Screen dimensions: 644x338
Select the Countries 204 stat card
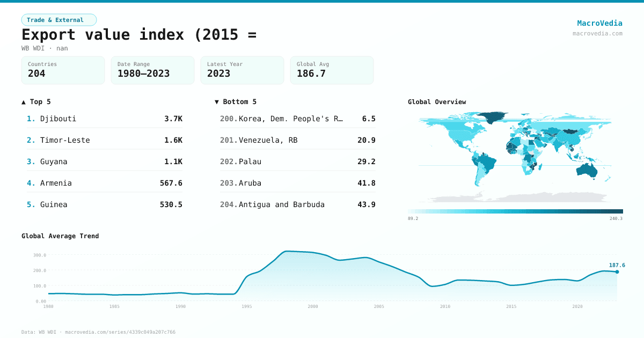pyautogui.click(x=63, y=70)
